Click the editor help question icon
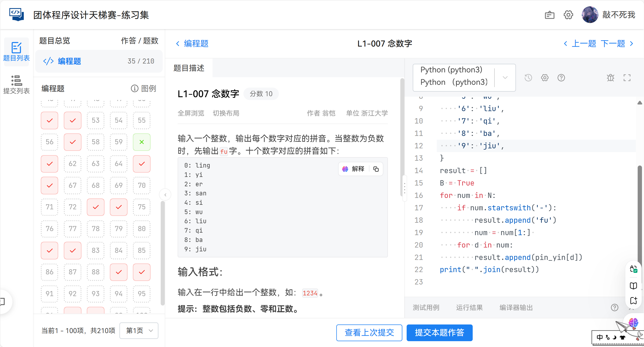Image resolution: width=644 pixels, height=347 pixels. [561, 78]
